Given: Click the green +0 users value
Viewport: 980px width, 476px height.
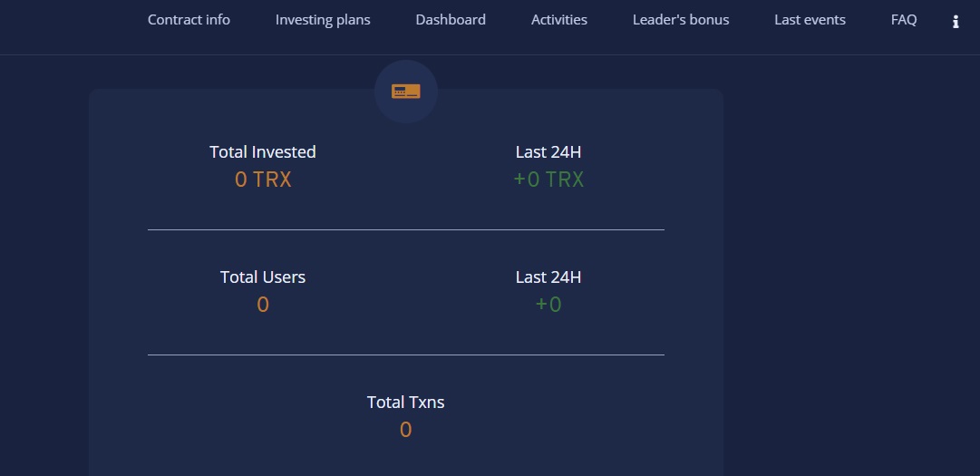Looking at the screenshot, I should click(548, 305).
